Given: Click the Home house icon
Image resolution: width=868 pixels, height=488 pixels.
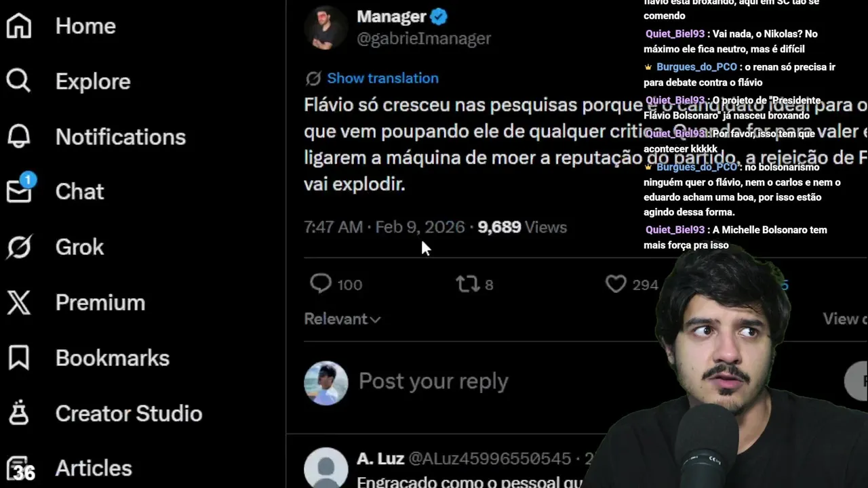Looking at the screenshot, I should tap(19, 26).
